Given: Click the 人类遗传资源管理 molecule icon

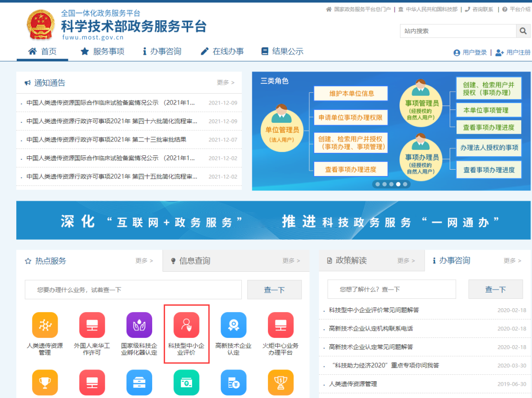Looking at the screenshot, I should click(45, 325).
